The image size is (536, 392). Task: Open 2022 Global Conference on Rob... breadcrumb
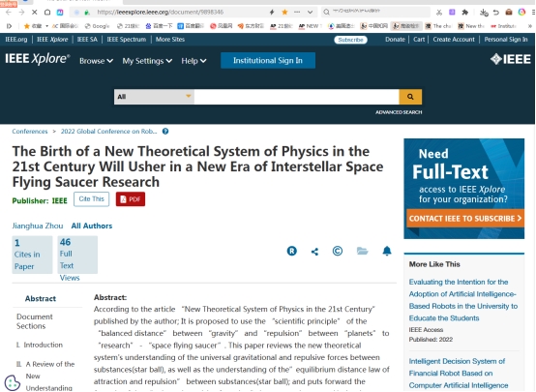[108, 132]
